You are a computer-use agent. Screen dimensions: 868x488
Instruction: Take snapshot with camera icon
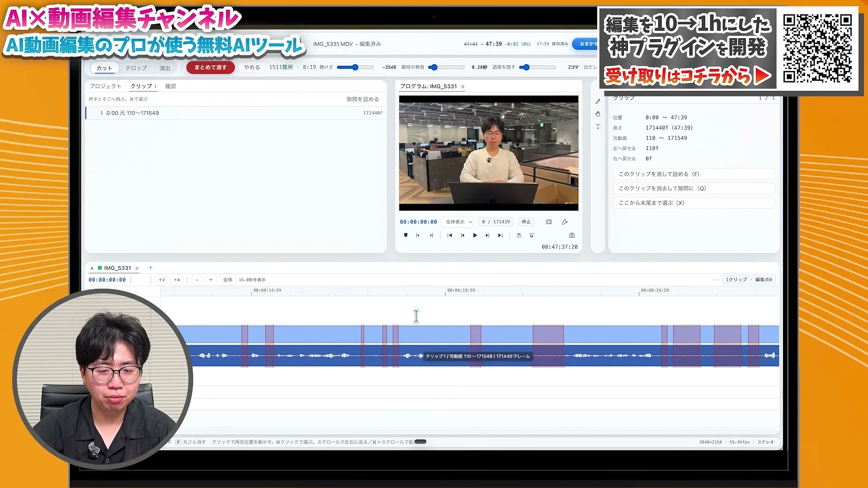[x=572, y=235]
